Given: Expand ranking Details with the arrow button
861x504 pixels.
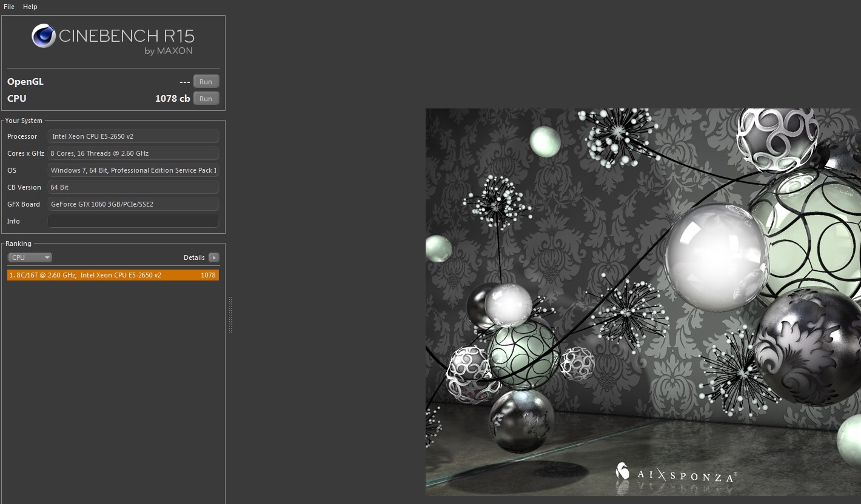Looking at the screenshot, I should pyautogui.click(x=213, y=257).
